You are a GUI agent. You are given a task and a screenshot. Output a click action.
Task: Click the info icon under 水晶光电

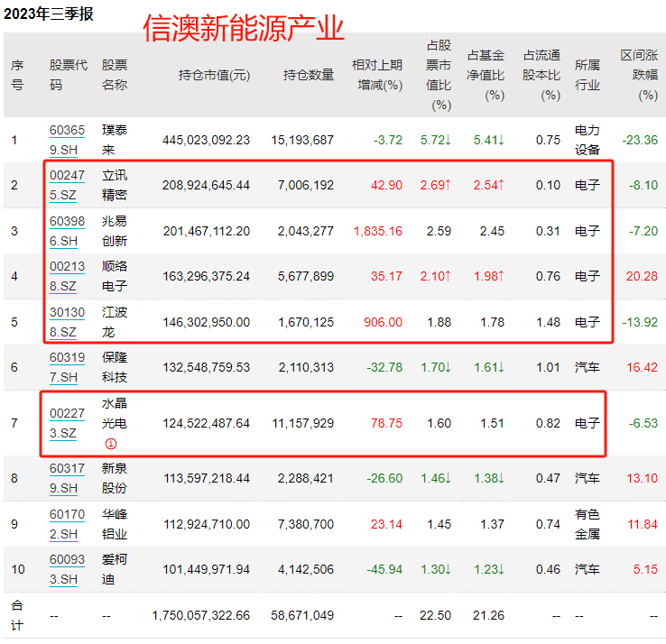tap(110, 444)
